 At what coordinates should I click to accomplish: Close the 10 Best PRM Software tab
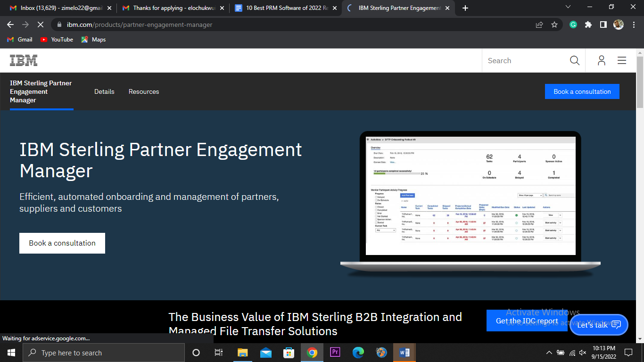click(335, 8)
